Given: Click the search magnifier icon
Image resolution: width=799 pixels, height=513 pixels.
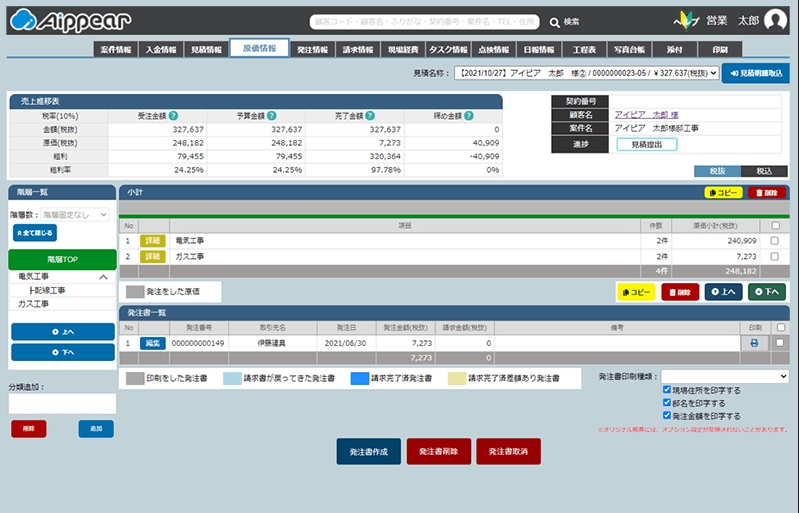Looking at the screenshot, I should coord(555,21).
